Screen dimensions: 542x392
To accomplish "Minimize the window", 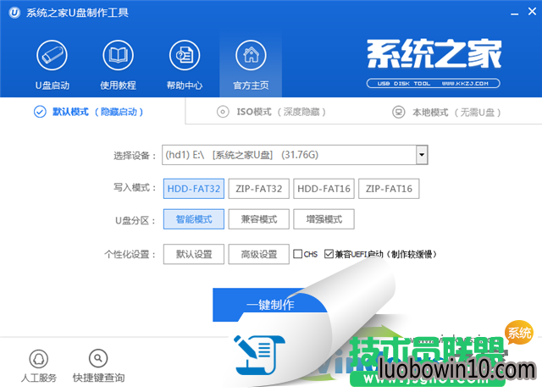I will (515, 14).
